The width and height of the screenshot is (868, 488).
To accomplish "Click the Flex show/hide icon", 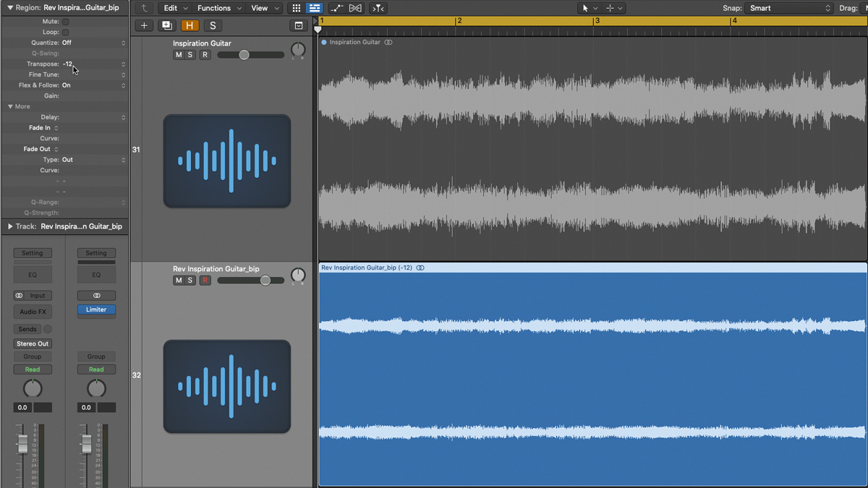I will pos(355,8).
